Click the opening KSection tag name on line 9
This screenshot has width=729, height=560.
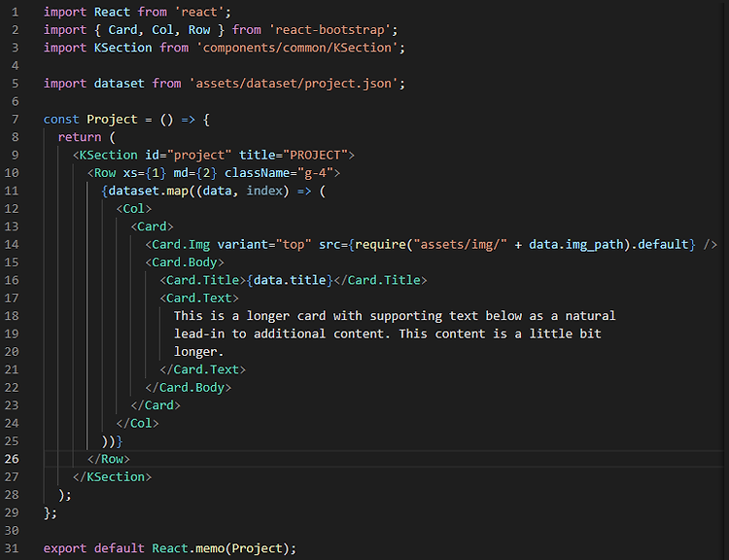coord(108,156)
